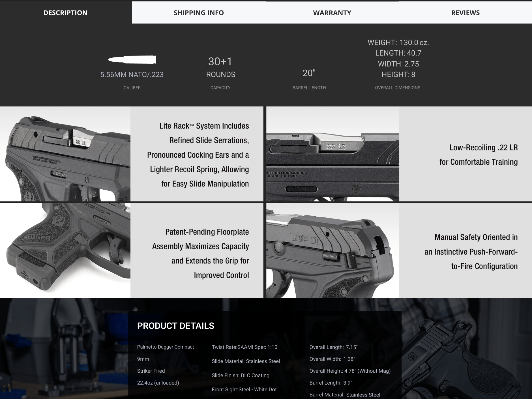Viewport: 532px width, 399px height.
Task: Click the Overall Width: 1.28" line
Action: click(x=332, y=359)
